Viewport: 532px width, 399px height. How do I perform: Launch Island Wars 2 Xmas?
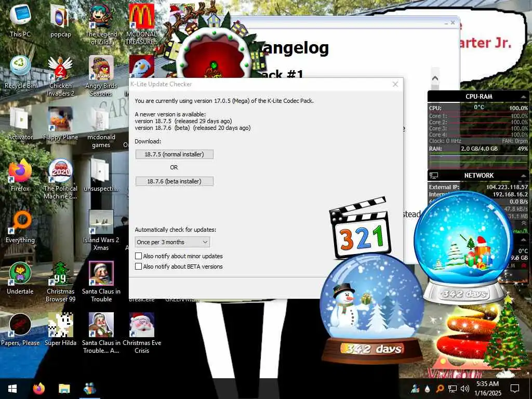pyautogui.click(x=101, y=230)
